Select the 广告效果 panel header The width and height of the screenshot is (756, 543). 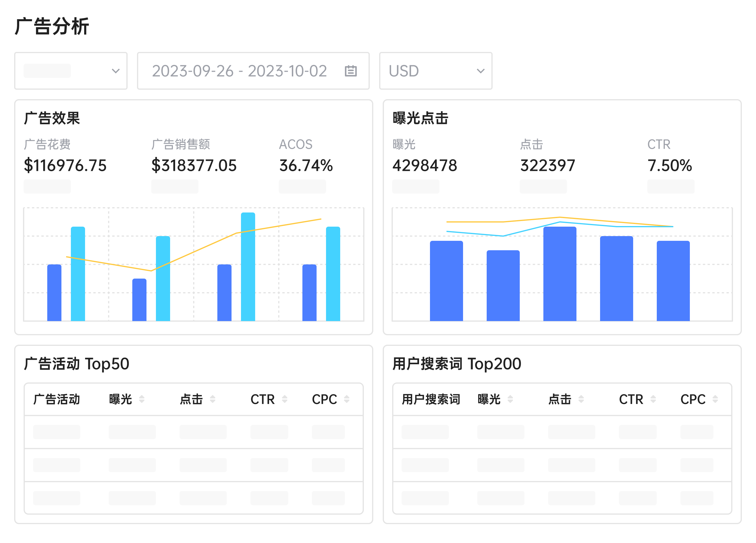click(52, 117)
